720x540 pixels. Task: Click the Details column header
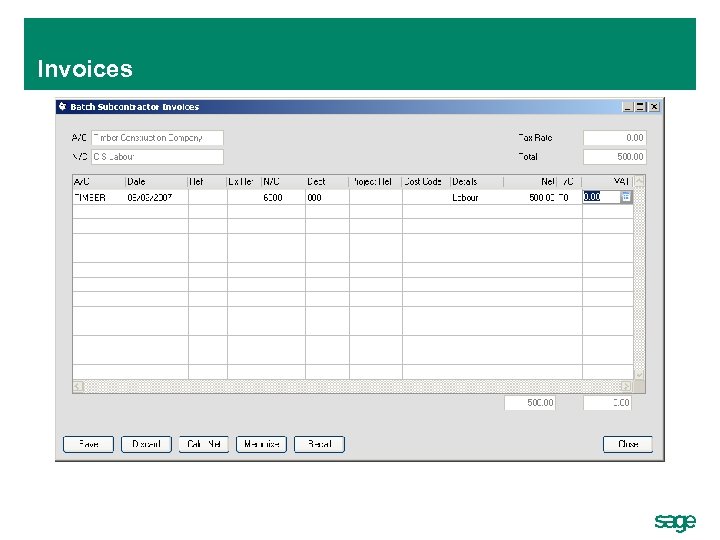(x=477, y=182)
